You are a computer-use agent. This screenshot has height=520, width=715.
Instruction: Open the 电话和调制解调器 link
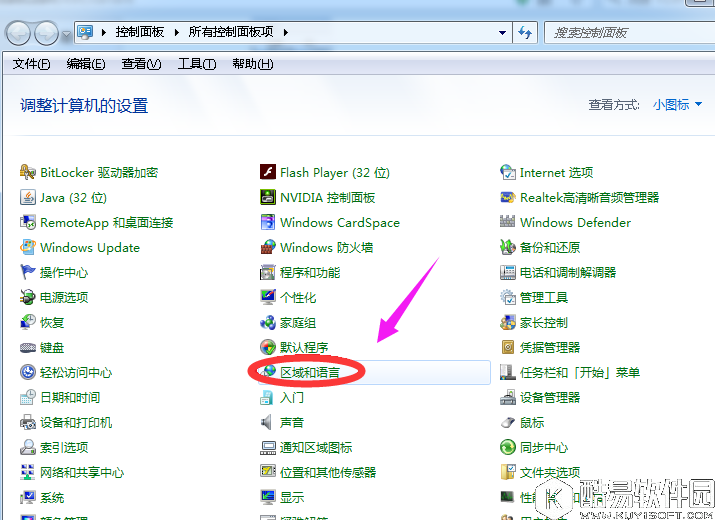tap(568, 272)
